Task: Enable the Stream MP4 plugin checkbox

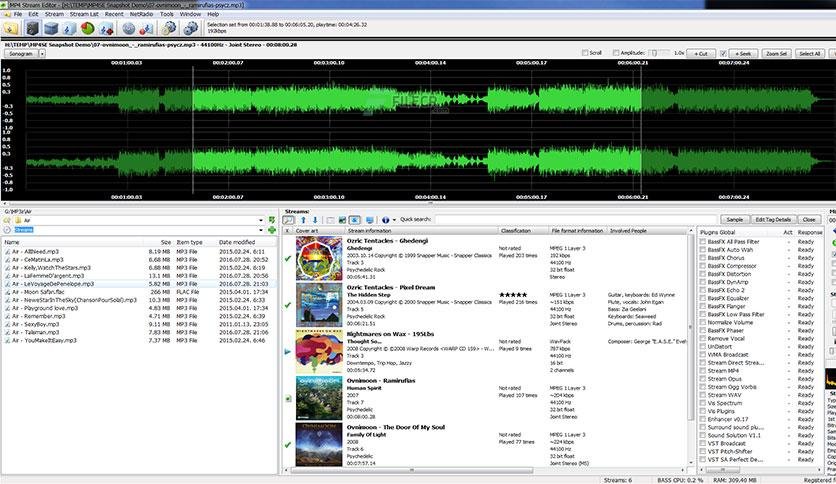Action: point(703,370)
